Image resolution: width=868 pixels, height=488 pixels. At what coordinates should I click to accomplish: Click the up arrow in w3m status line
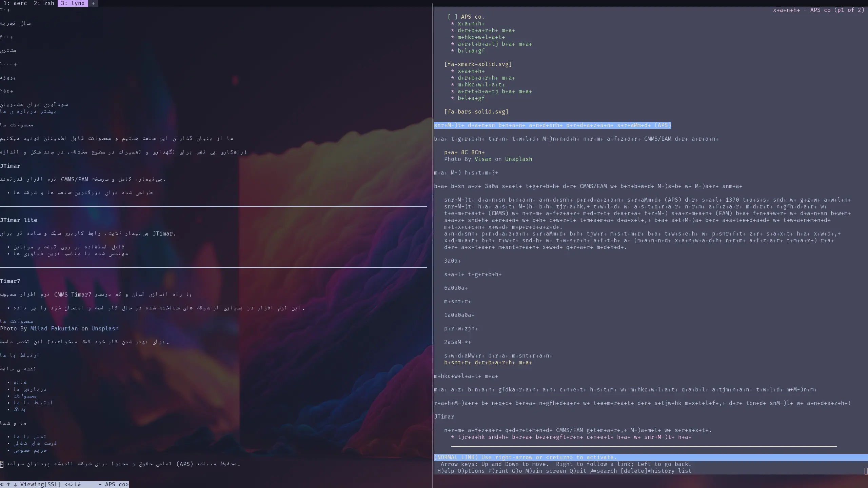click(8, 484)
